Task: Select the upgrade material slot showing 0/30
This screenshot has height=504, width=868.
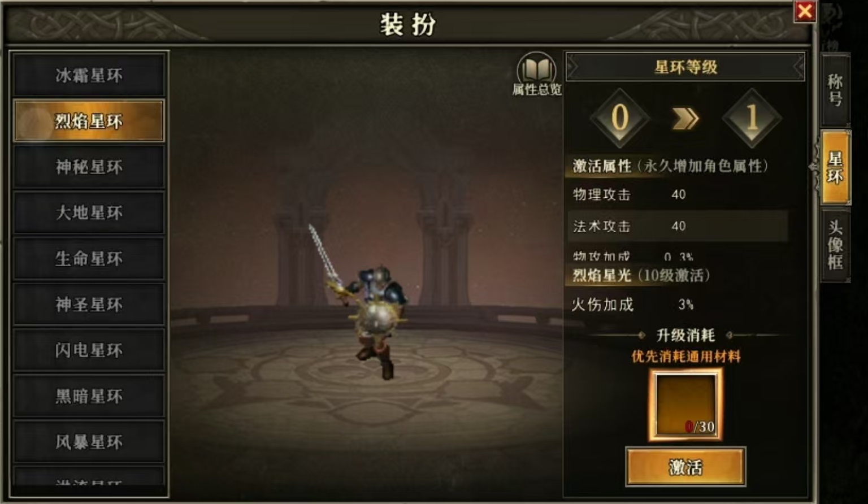Action: (685, 405)
